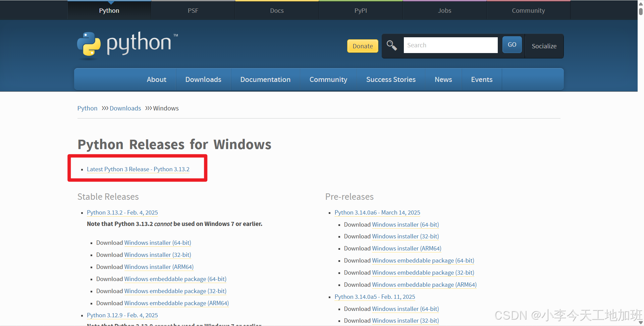The width and height of the screenshot is (644, 326).
Task: Download 3.13.2 Windows installer (64-bit)
Action: click(x=158, y=243)
